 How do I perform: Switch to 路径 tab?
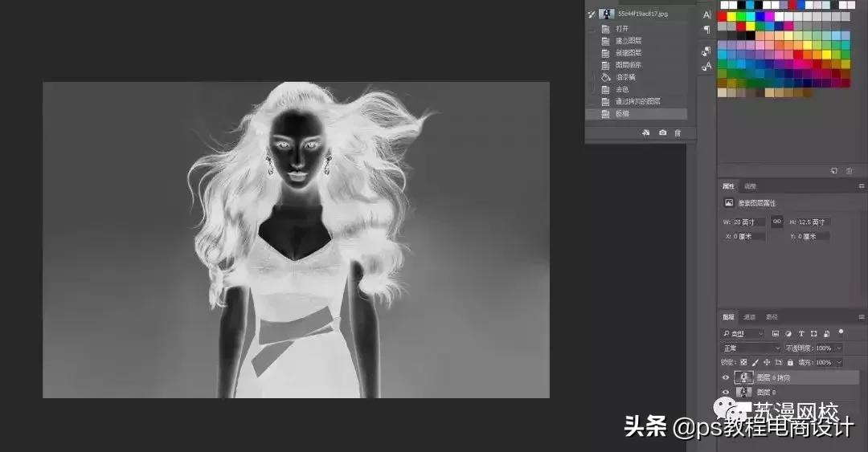[x=772, y=317]
